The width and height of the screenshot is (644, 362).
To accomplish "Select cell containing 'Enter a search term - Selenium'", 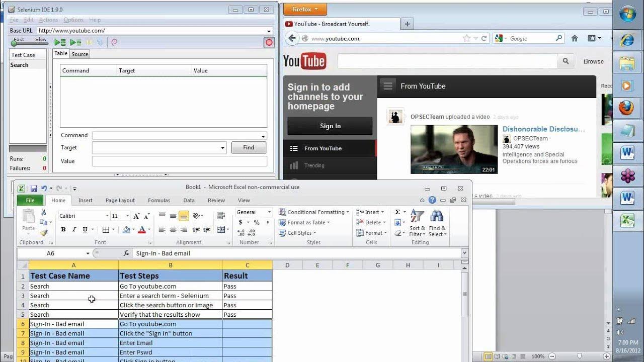I will [170, 296].
